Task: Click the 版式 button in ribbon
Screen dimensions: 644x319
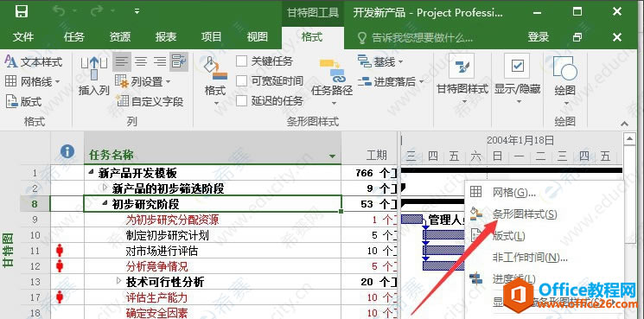Action: [x=23, y=101]
